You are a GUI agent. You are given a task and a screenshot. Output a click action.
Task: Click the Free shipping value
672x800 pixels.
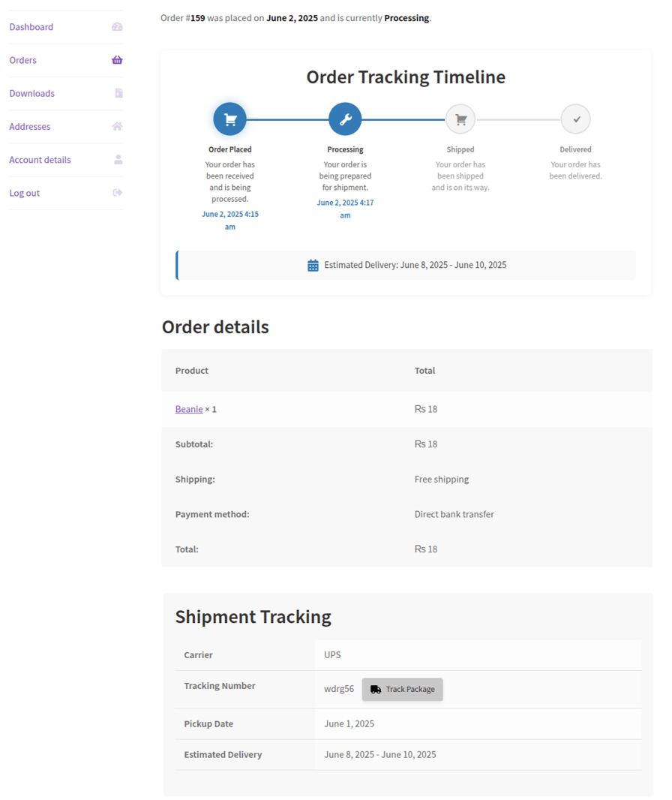point(442,479)
